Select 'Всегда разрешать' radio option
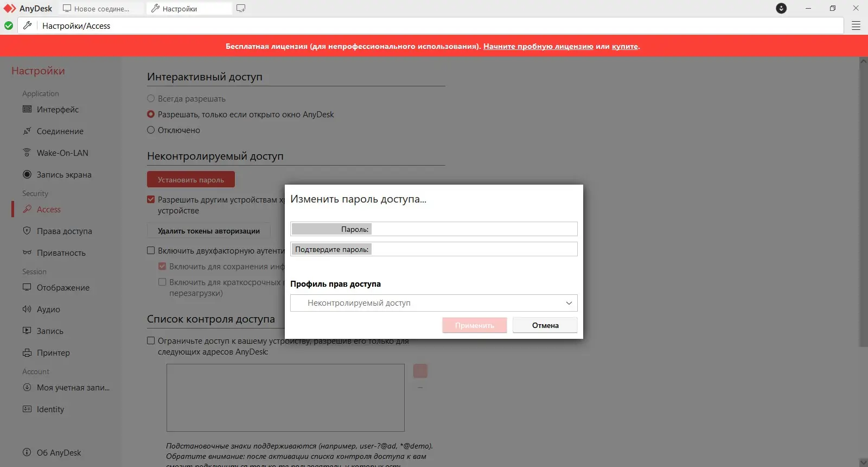The height and width of the screenshot is (467, 868). click(x=151, y=98)
